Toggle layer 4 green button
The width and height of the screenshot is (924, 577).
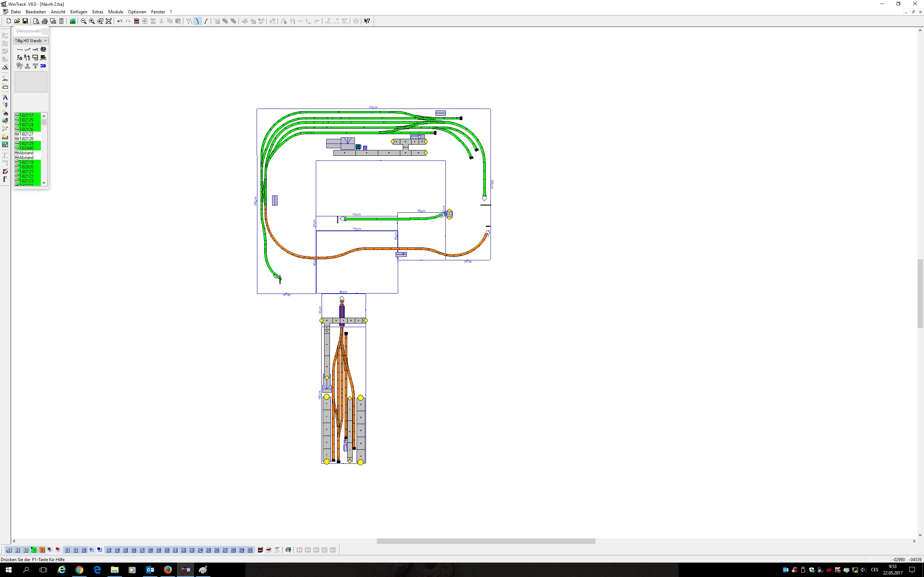(34, 550)
